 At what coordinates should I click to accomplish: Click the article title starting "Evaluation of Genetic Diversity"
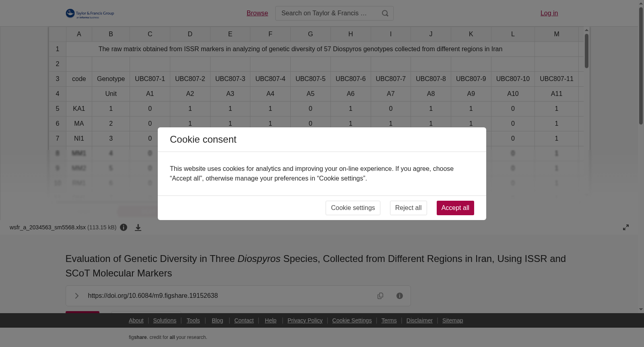pos(316,266)
